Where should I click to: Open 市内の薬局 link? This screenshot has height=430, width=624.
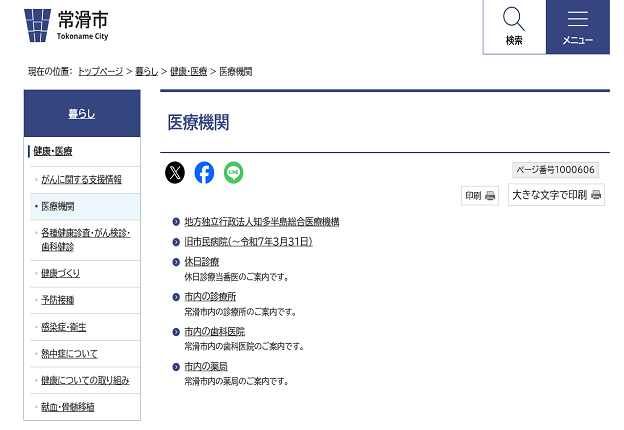tap(206, 367)
